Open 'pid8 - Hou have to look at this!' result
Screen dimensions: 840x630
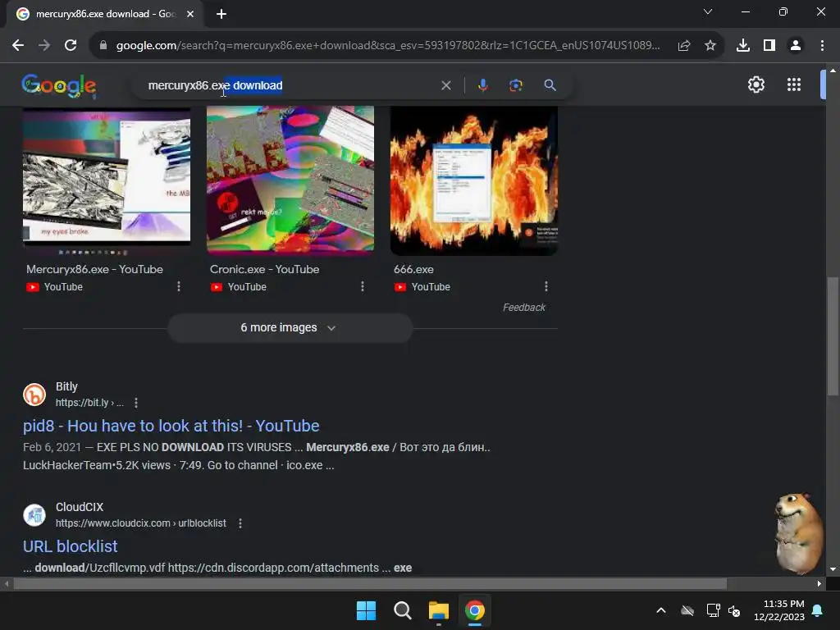tap(171, 426)
